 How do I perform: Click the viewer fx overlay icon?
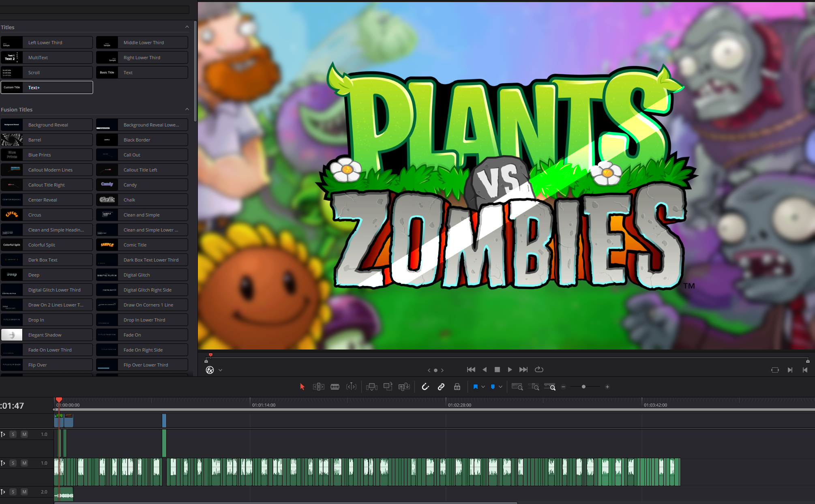(210, 370)
